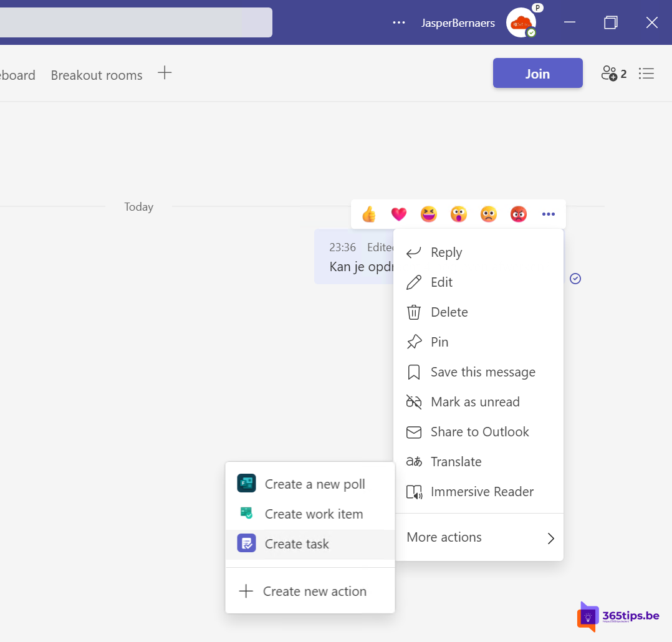Click the bookmark icon for saving message
The width and height of the screenshot is (672, 642).
[413, 372]
